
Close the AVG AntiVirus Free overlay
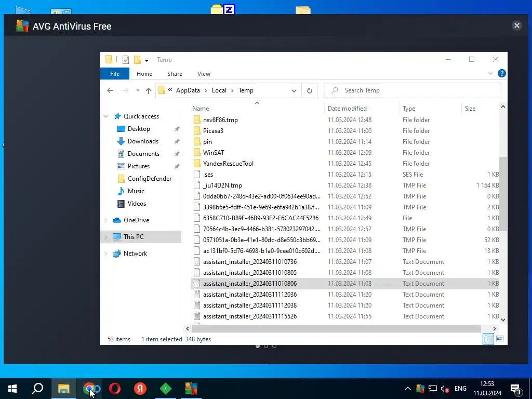(x=517, y=25)
